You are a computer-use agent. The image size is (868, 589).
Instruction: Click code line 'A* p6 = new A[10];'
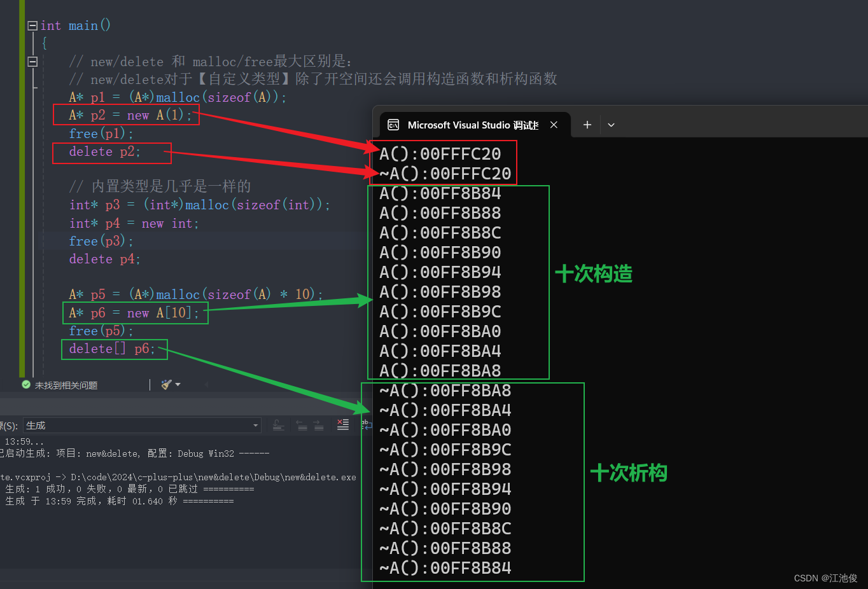tap(134, 313)
